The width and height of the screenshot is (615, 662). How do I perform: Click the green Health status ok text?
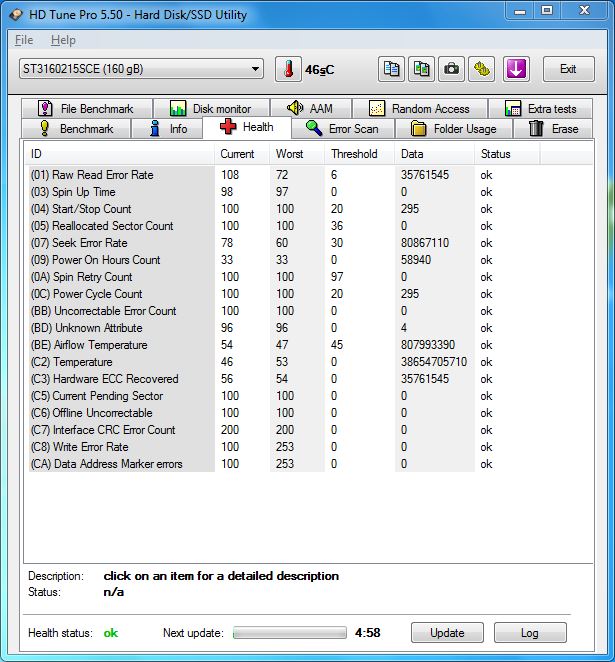click(x=111, y=633)
